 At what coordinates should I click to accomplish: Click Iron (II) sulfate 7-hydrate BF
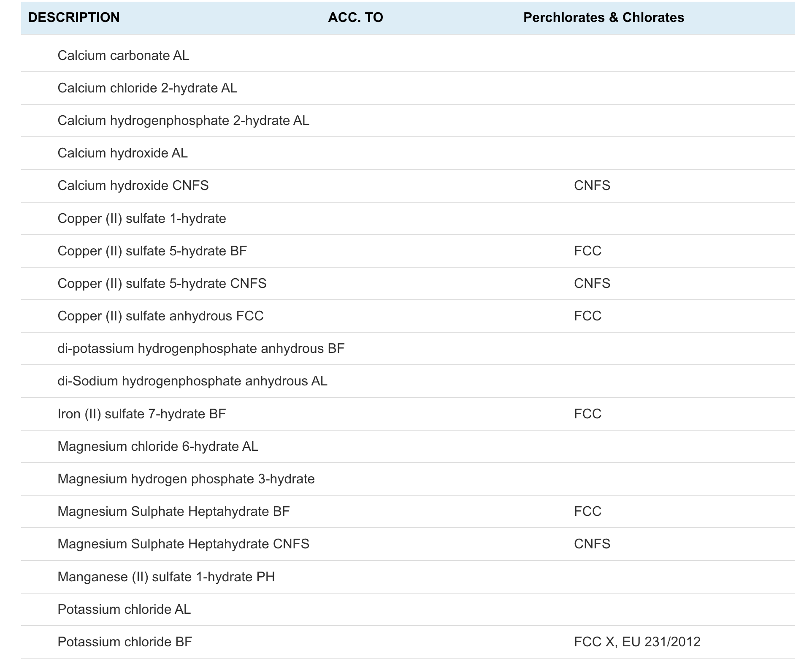coord(141,414)
